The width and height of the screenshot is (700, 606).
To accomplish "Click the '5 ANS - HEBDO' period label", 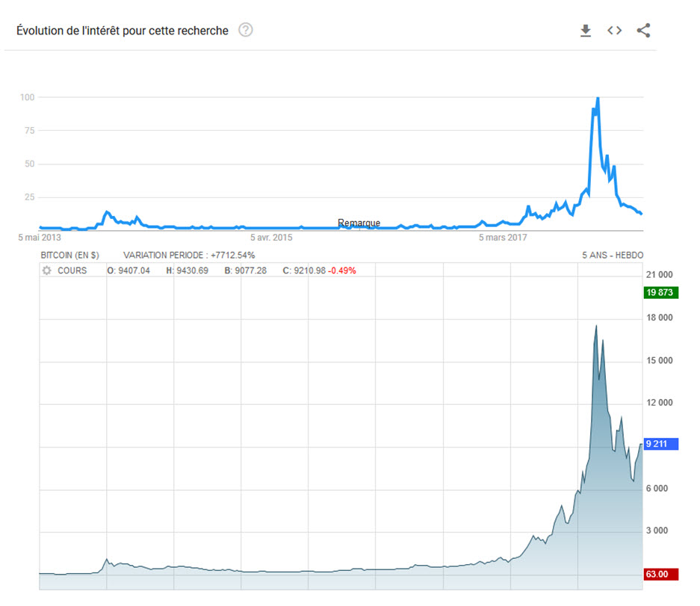I will 613,255.
